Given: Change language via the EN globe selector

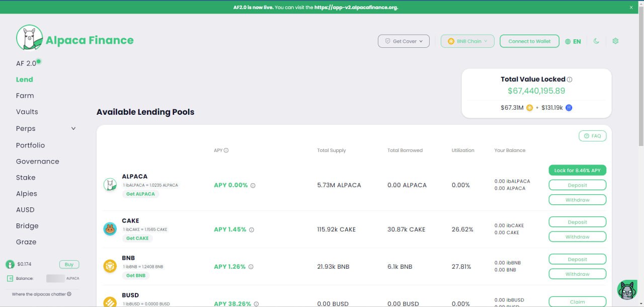Looking at the screenshot, I should (x=573, y=41).
